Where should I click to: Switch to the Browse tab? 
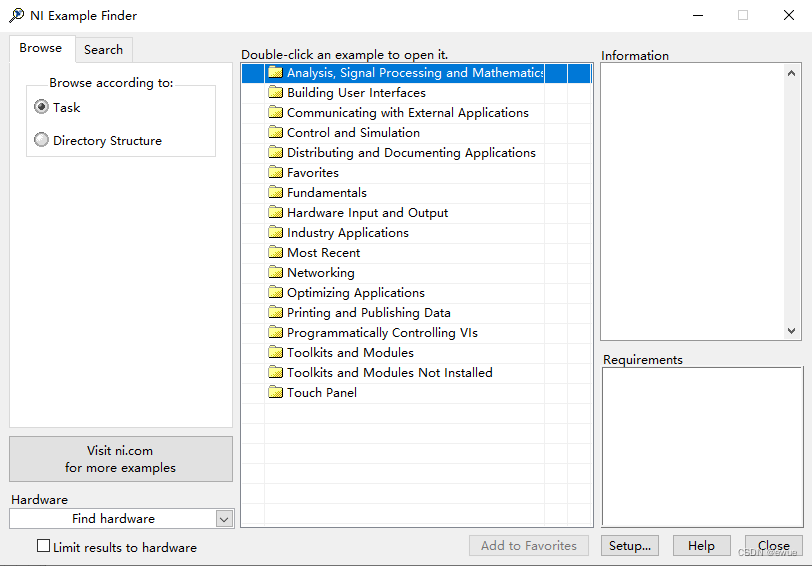point(41,49)
